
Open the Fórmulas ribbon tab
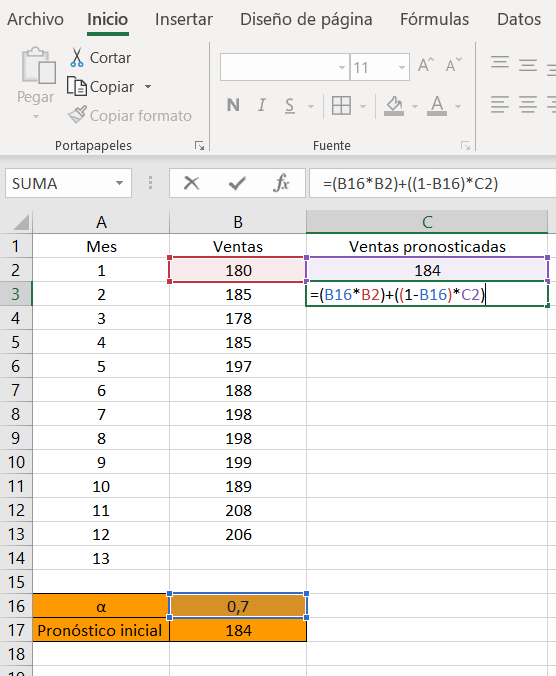click(x=434, y=19)
